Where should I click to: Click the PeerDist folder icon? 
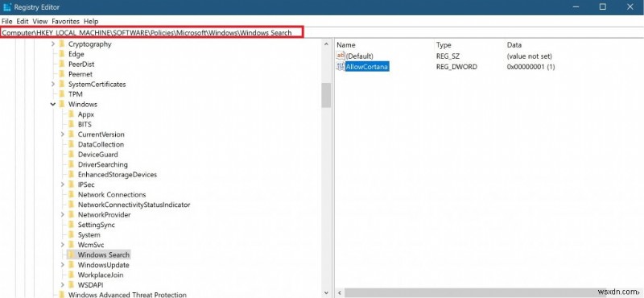point(62,64)
